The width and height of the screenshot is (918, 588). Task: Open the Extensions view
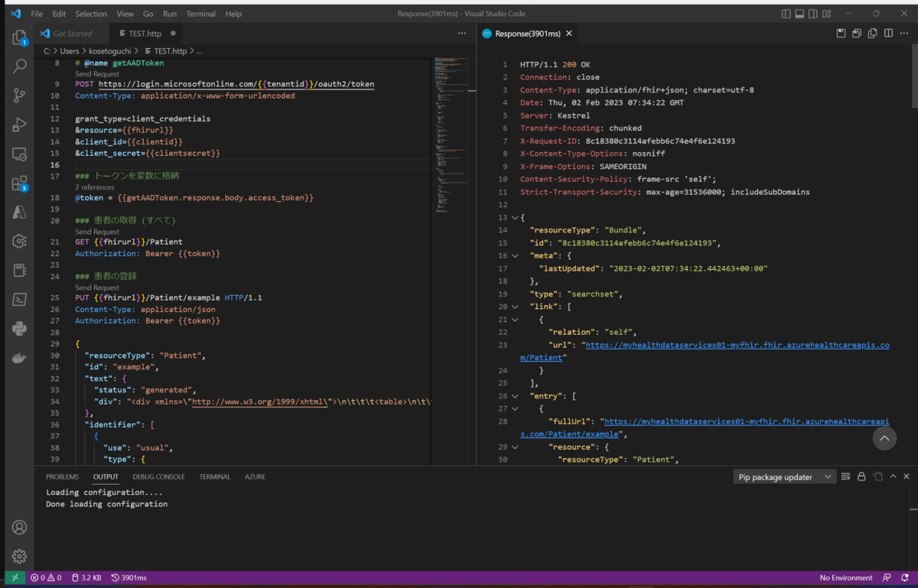tap(19, 184)
